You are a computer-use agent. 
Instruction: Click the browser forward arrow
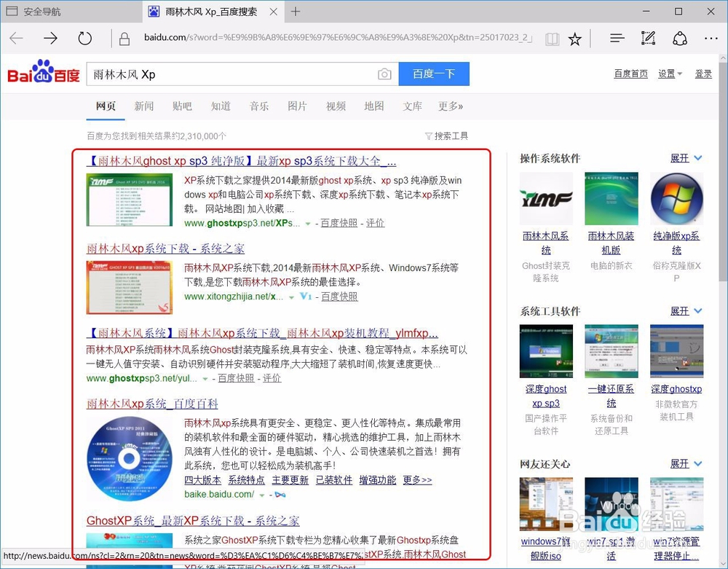click(50, 38)
